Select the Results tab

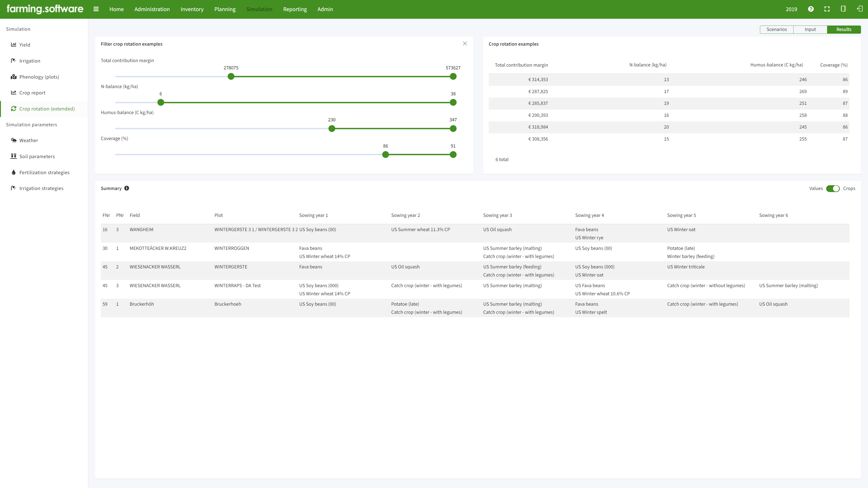point(844,29)
